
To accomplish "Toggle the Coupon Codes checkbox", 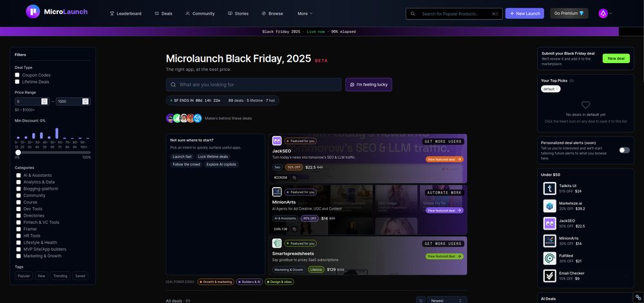I will (x=17, y=75).
